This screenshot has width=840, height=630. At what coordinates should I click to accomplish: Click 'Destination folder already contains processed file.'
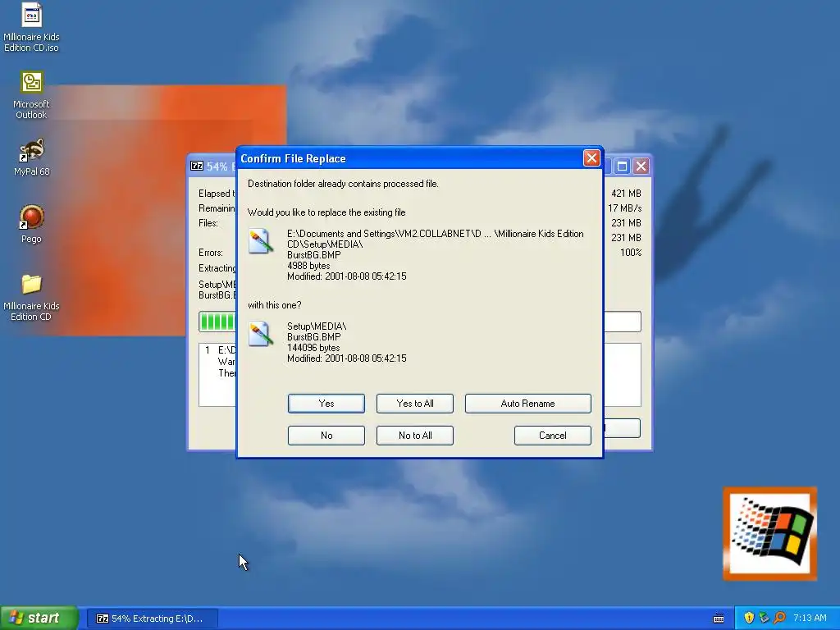(343, 184)
